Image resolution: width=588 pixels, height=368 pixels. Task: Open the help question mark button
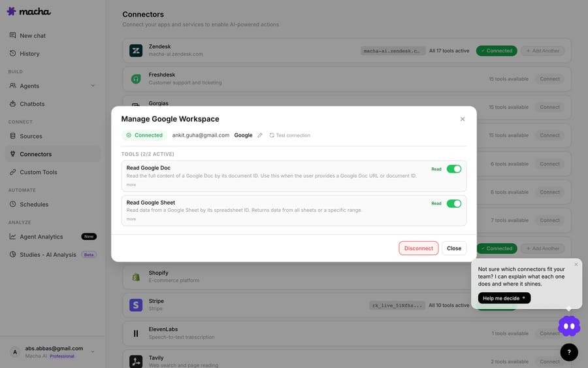[x=569, y=352]
